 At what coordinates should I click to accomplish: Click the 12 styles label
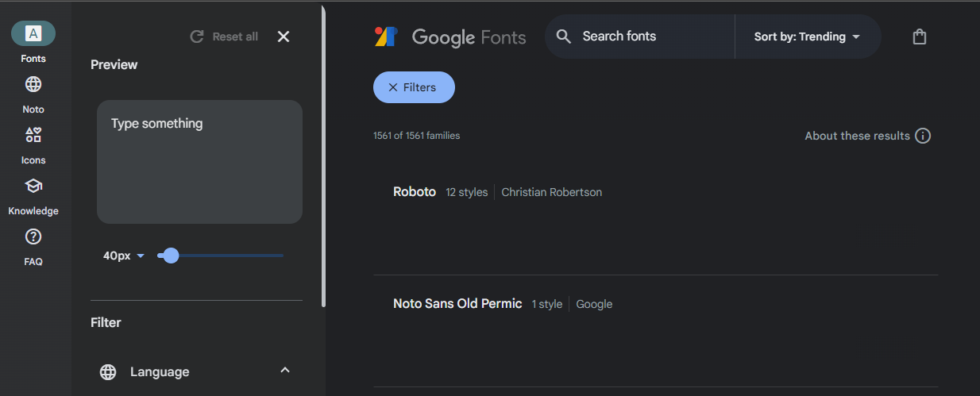coord(467,192)
